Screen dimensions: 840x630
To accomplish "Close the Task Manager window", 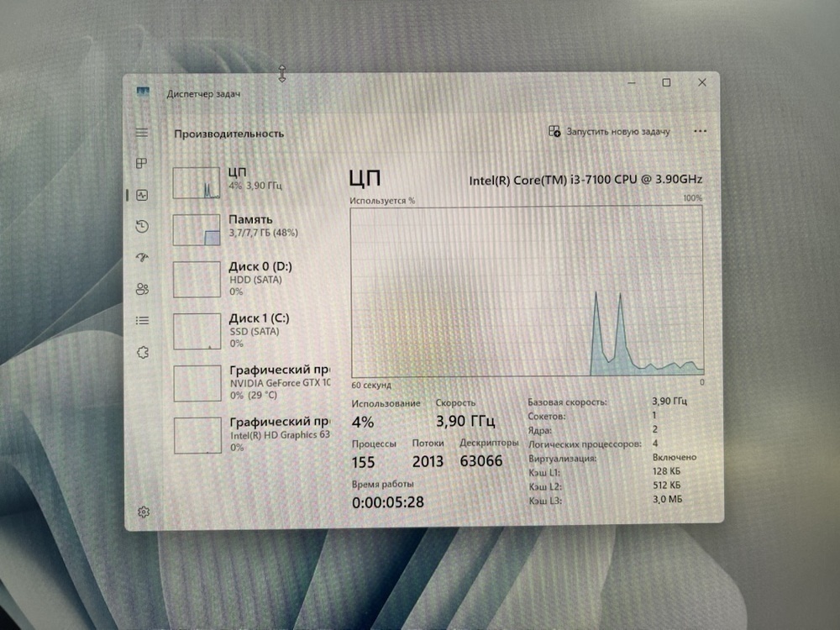I will click(x=701, y=82).
